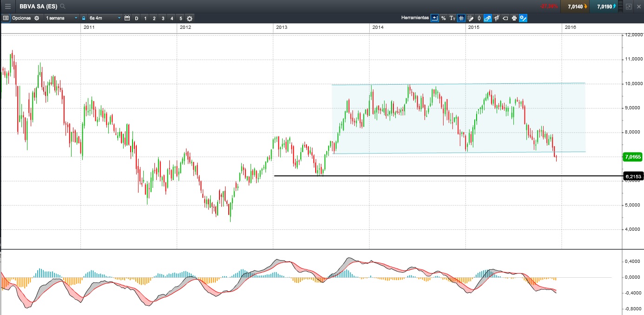Select the 'D' preset button
Screen dimensions: 644x315
136,18
